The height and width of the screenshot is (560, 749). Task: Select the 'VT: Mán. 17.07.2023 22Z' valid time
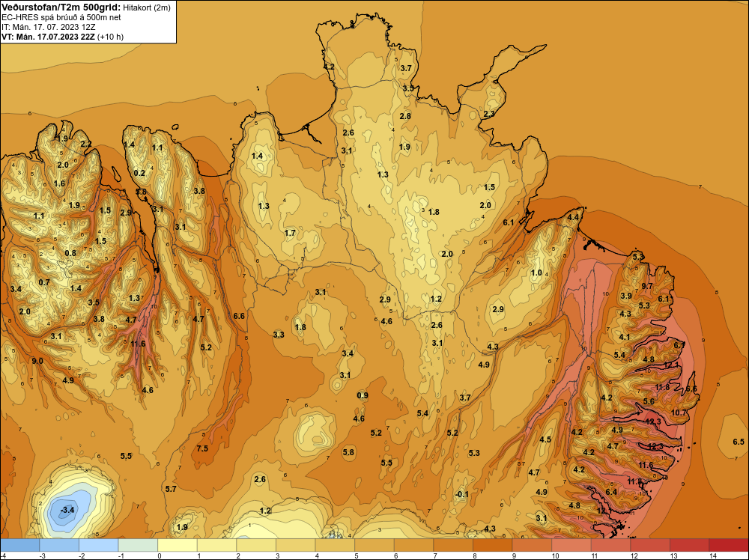click(48, 37)
